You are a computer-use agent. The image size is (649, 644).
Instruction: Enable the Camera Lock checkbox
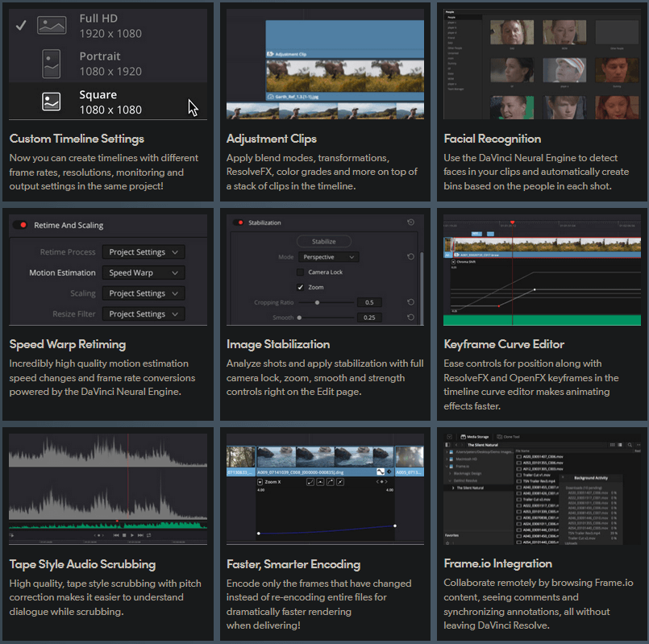coord(301,272)
